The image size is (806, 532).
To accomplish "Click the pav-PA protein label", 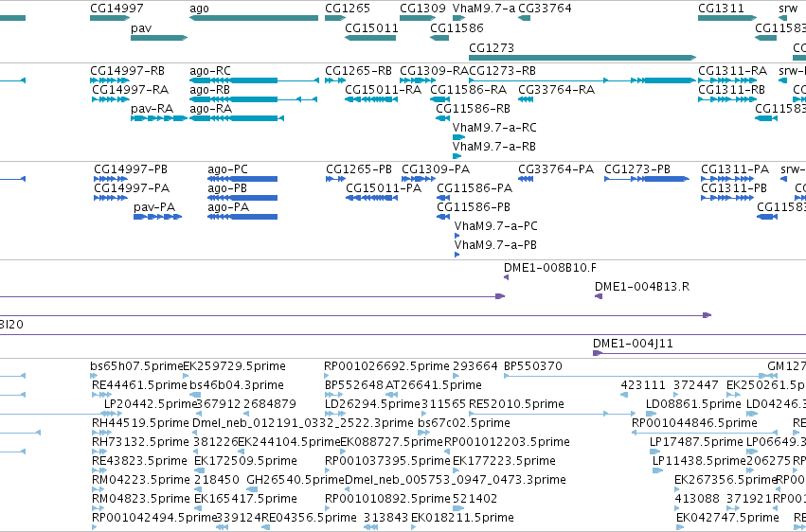I will tap(154, 207).
